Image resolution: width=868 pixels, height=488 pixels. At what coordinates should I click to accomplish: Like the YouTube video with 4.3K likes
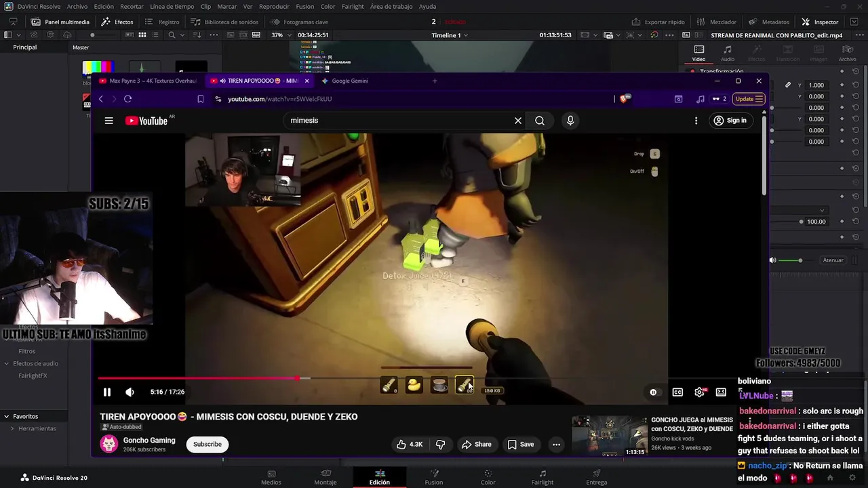pyautogui.click(x=410, y=444)
